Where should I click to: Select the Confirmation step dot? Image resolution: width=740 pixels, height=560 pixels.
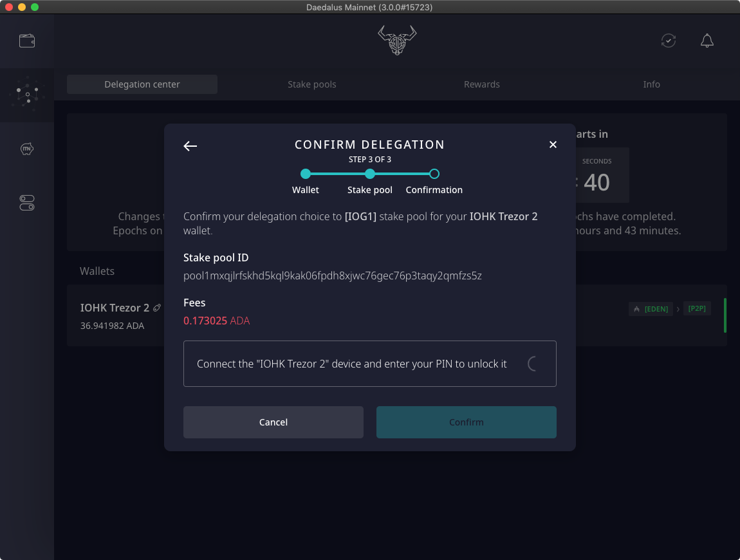click(434, 174)
